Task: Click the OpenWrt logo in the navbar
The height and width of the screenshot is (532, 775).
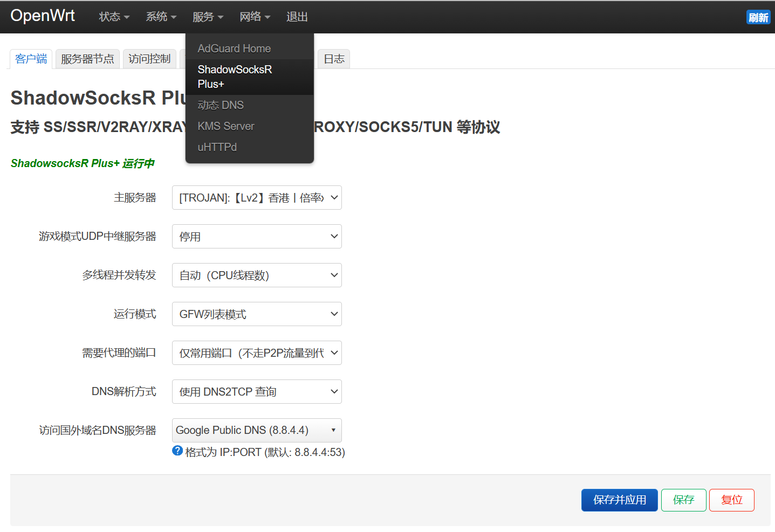Action: pyautogui.click(x=42, y=16)
